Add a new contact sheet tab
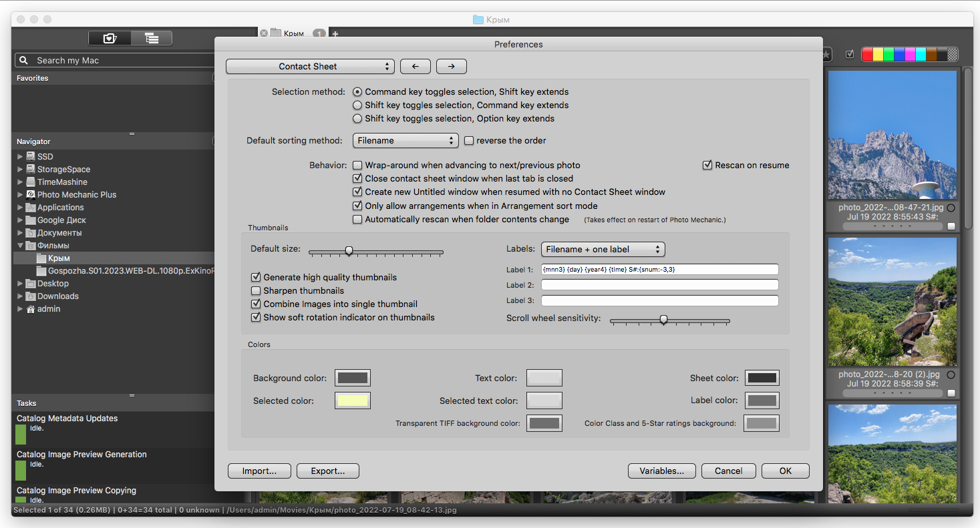980x528 pixels. click(x=335, y=33)
